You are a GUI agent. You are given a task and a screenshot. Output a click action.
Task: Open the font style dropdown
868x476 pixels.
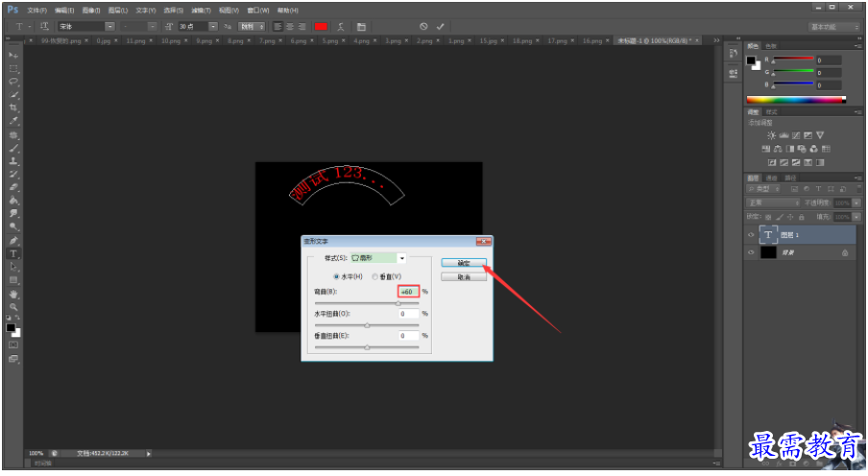[152, 27]
